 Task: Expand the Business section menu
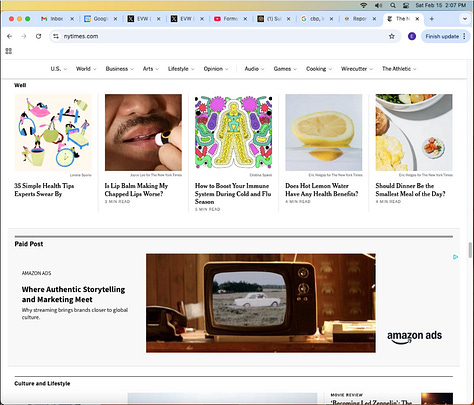tap(119, 69)
